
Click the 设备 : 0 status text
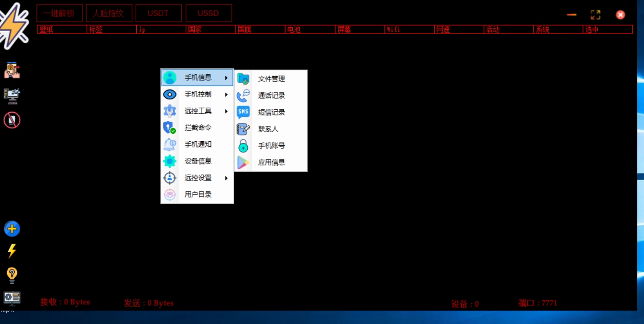click(x=465, y=304)
